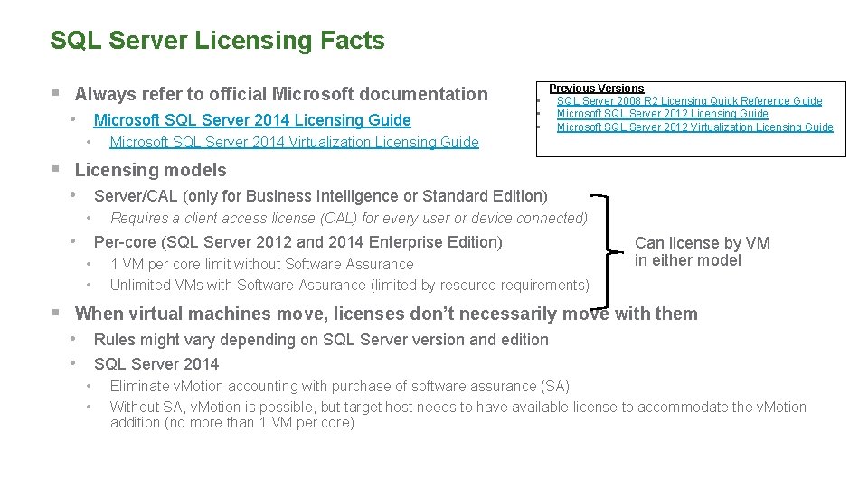Click 'When virtual machines move' heading

click(x=386, y=314)
